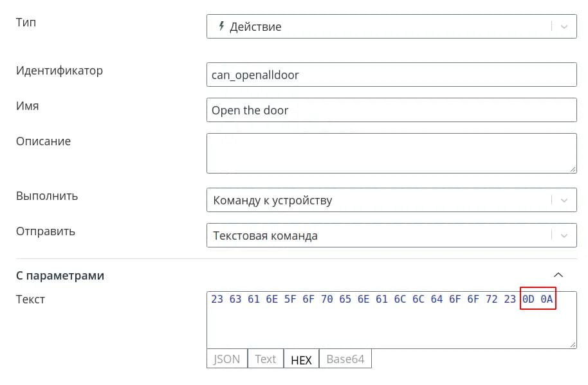Click the 'Текстовая команда' value text
This screenshot has width=588, height=385.
(x=265, y=236)
